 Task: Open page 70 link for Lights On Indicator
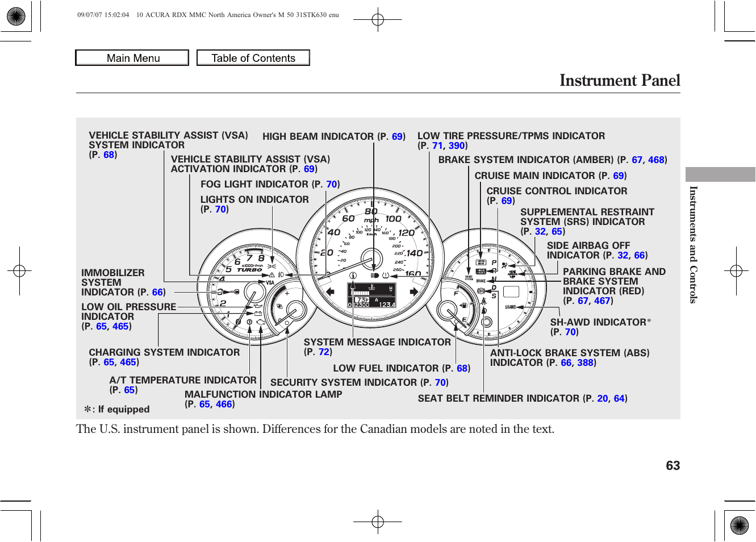220,209
